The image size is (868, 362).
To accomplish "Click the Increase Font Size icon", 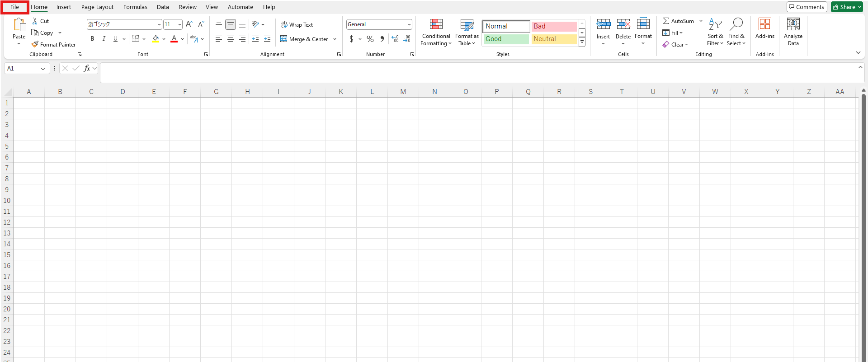I will [x=189, y=24].
